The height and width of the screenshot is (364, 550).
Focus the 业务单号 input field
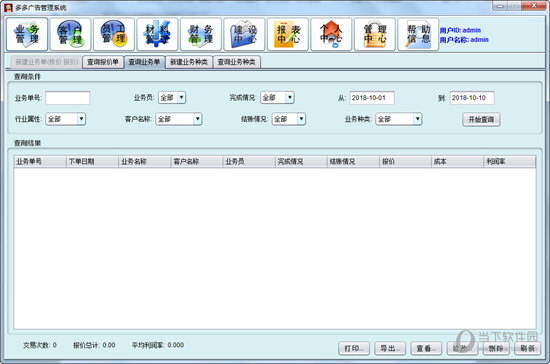coord(68,98)
